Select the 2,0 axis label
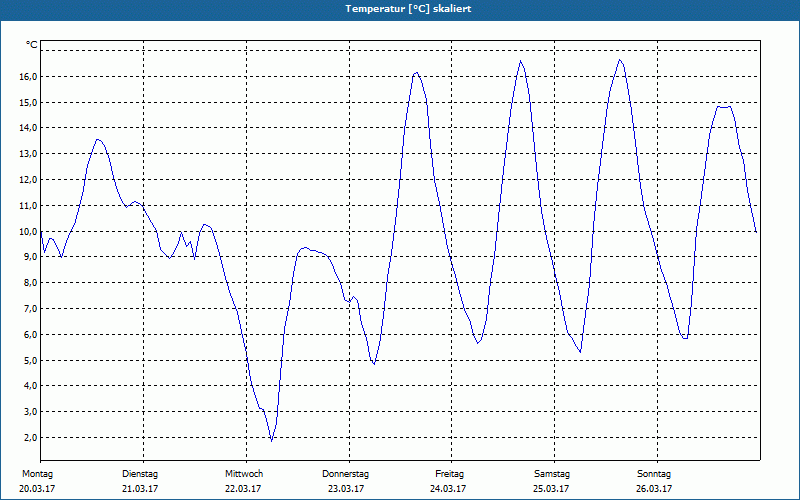Screen dimensions: 800x500 [30, 438]
